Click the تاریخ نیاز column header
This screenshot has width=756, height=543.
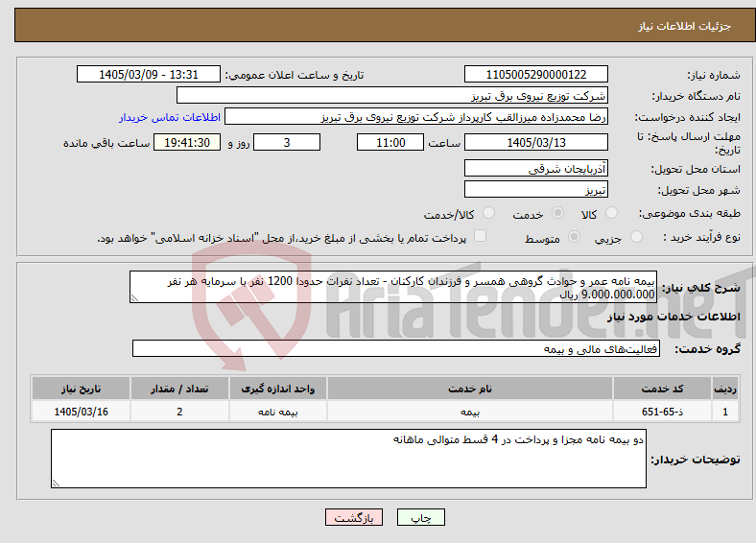click(81, 389)
